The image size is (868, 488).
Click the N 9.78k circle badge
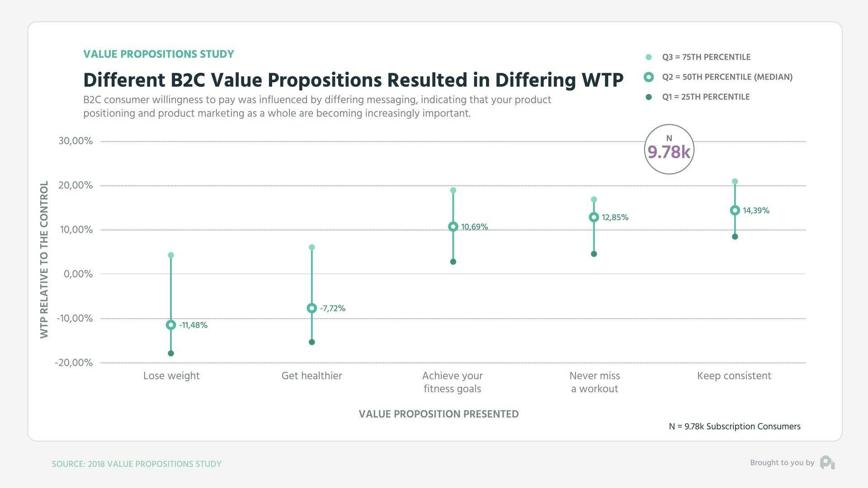tap(669, 149)
